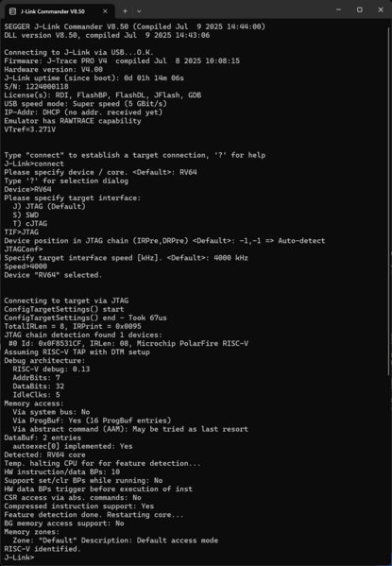Close the J-Link Commander V8.50 tab
392x566 pixels.
[105, 11]
